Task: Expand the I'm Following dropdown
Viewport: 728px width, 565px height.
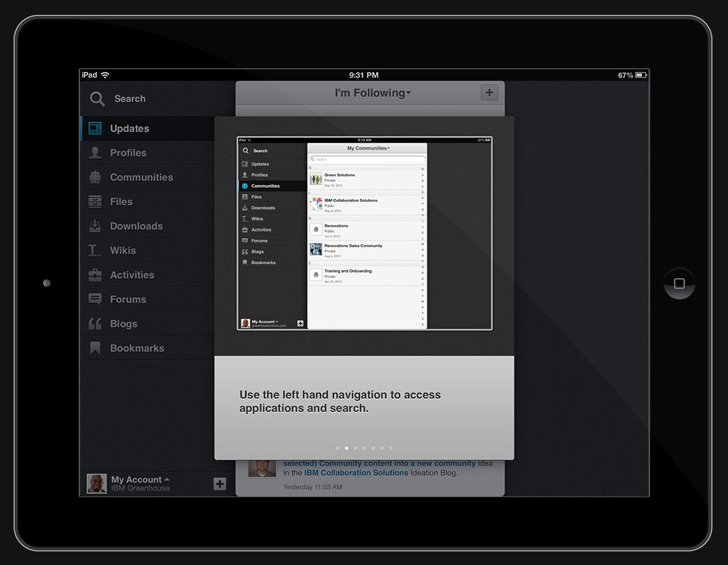Action: tap(372, 93)
